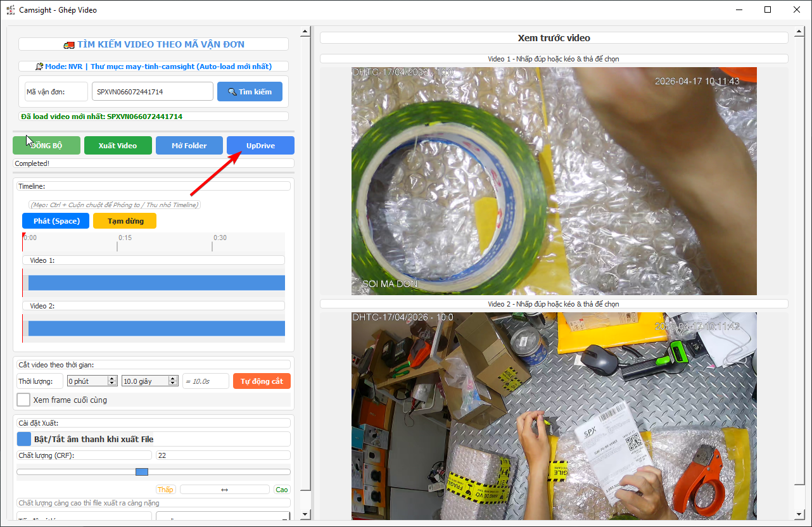Click the Camsight app icon in title bar

tap(10, 10)
